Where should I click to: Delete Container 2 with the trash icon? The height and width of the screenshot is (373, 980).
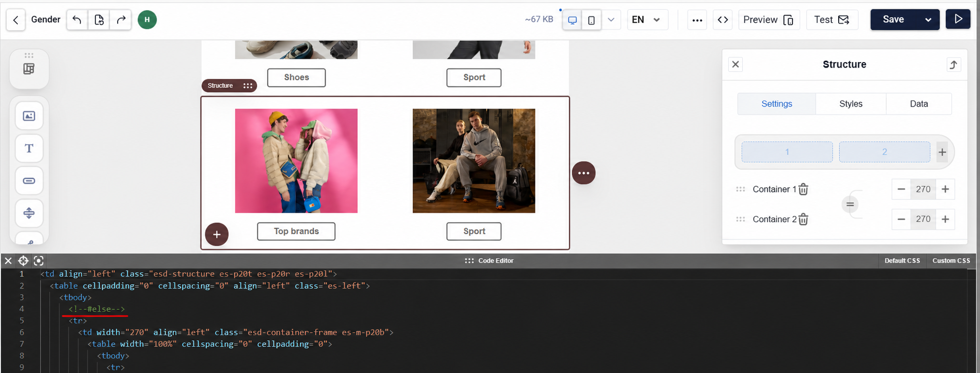pos(803,219)
